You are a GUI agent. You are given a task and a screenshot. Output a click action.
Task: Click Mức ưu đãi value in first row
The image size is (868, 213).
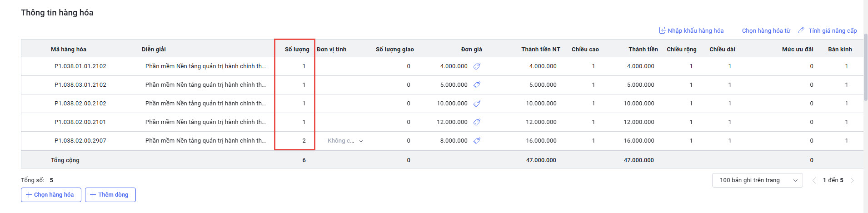pos(811,66)
